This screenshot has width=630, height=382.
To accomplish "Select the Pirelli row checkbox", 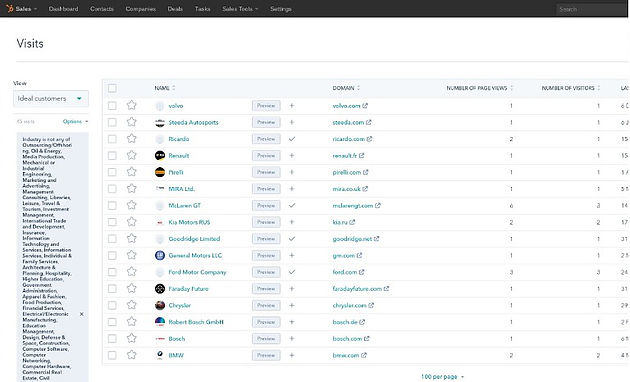I will click(x=112, y=172).
